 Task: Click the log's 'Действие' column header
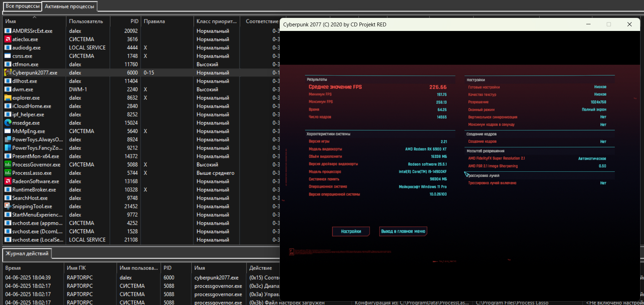click(263, 268)
